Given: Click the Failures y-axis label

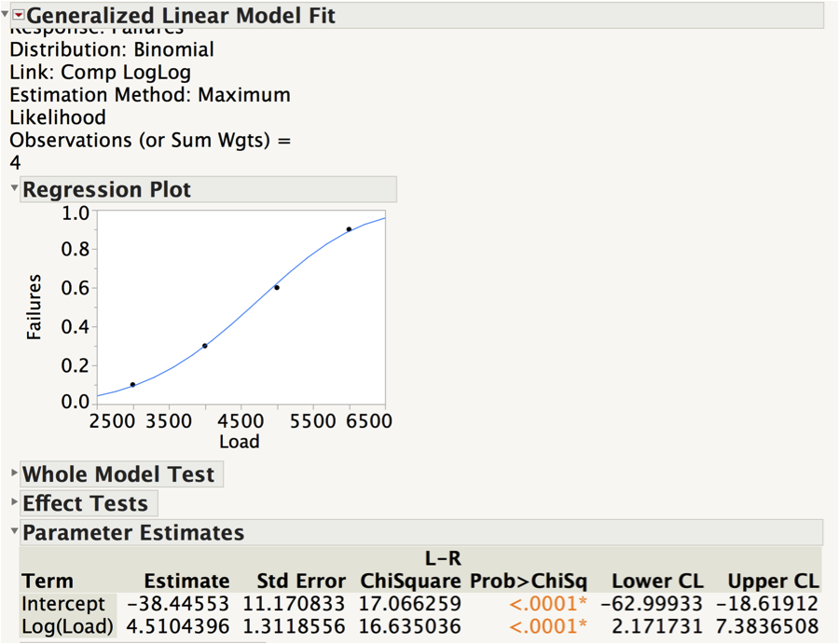Looking at the screenshot, I should pyautogui.click(x=35, y=307).
